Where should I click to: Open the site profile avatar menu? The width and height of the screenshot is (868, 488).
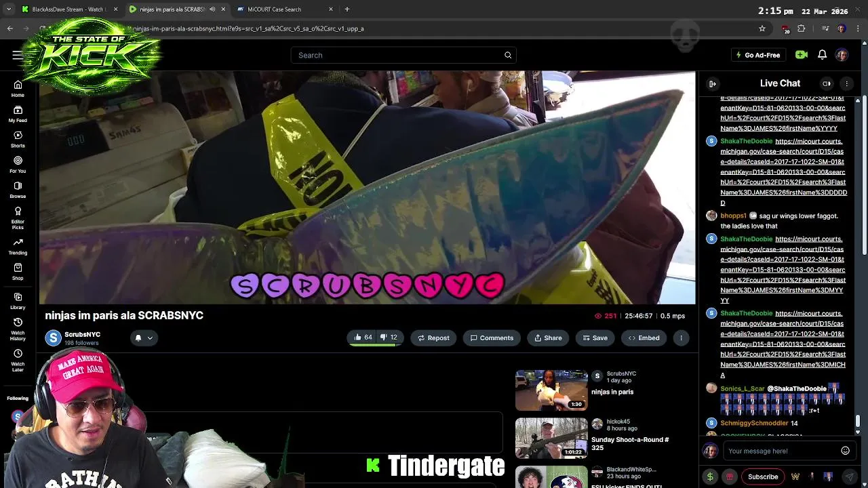tap(842, 55)
